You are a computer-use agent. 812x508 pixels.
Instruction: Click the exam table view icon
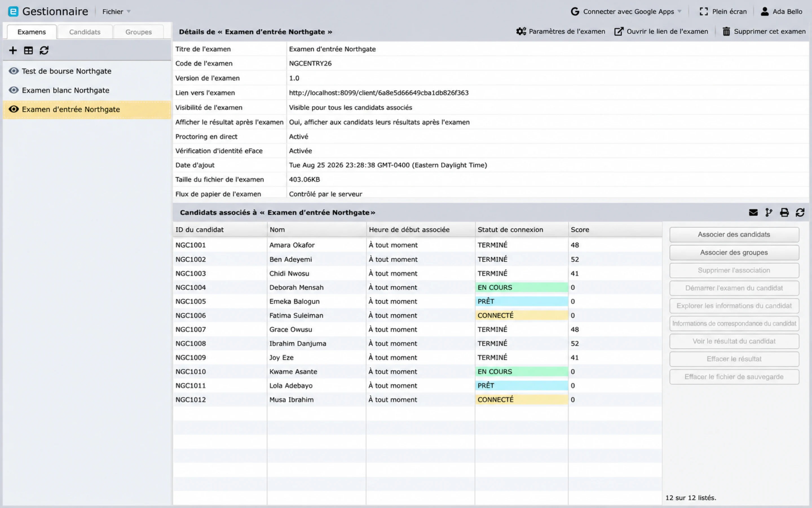click(28, 51)
